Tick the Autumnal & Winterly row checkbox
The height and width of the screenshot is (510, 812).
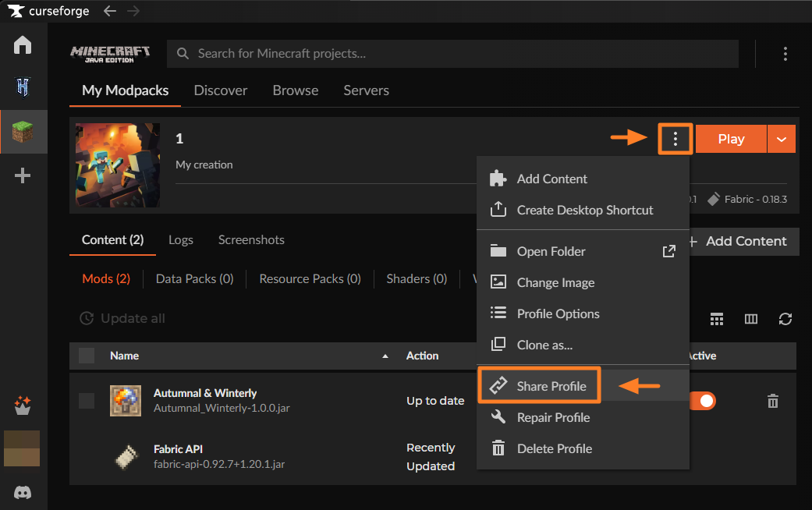pos(87,401)
